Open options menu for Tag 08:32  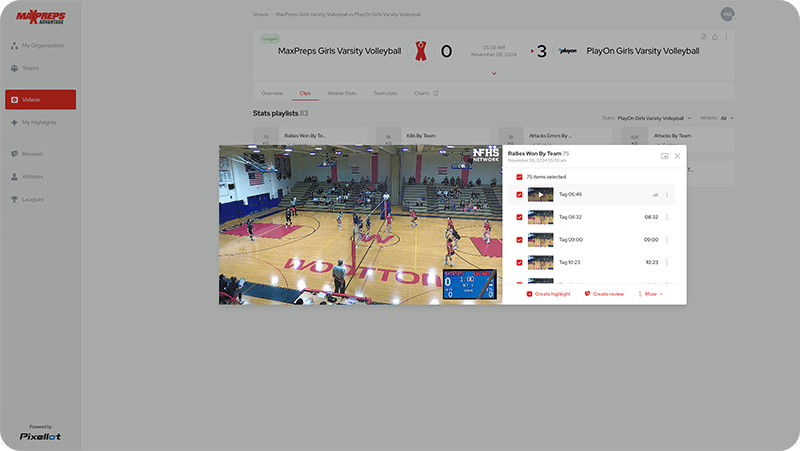[x=667, y=217]
